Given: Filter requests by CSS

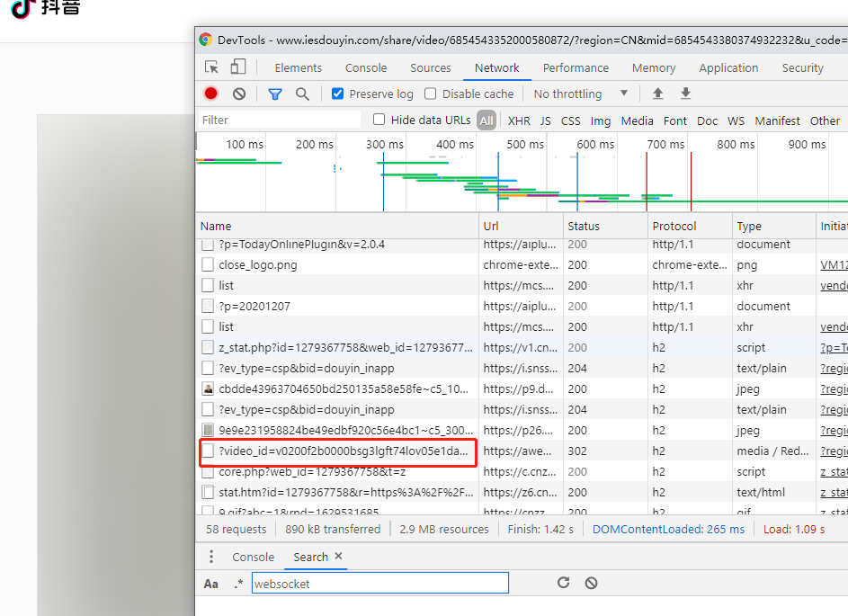Looking at the screenshot, I should [570, 121].
